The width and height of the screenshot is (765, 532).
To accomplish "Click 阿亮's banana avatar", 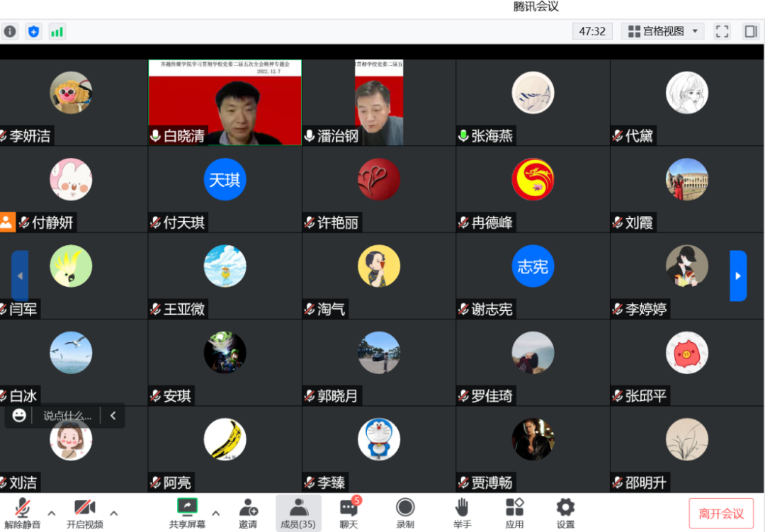I will 225,439.
